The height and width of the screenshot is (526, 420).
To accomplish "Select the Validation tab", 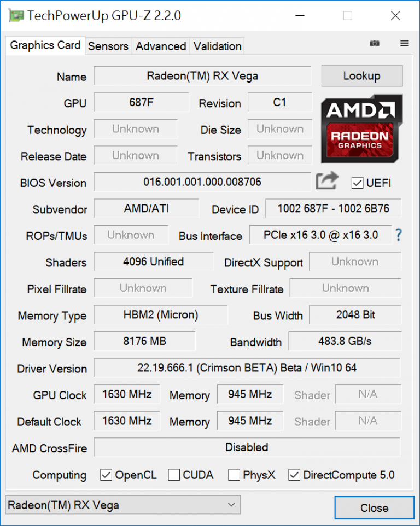I will pos(217,46).
